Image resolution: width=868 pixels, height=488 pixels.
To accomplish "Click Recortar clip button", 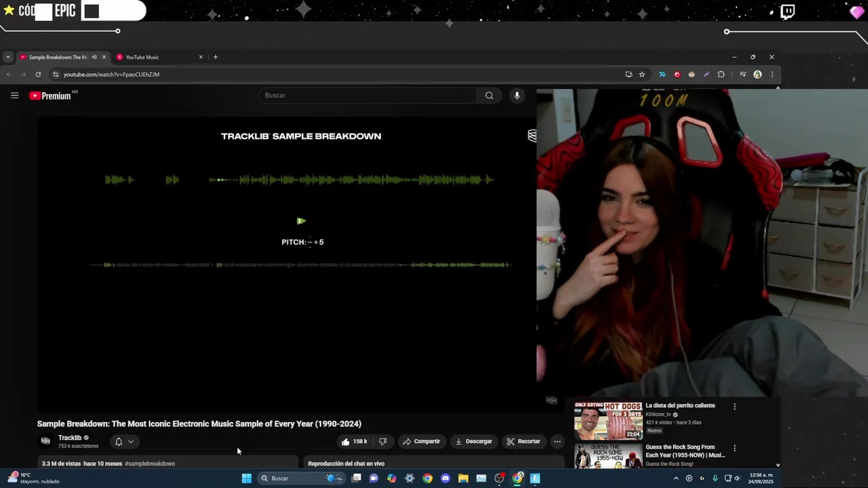I will tap(524, 441).
